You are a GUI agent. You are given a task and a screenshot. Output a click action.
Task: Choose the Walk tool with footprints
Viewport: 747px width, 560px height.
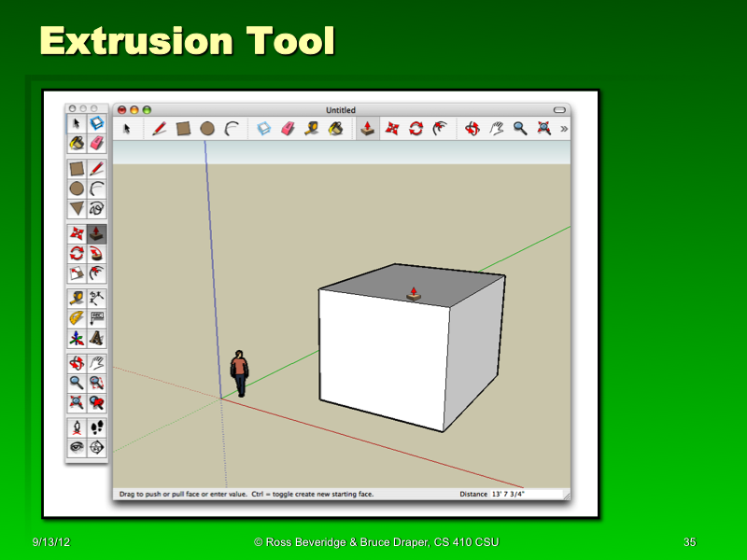(95, 428)
